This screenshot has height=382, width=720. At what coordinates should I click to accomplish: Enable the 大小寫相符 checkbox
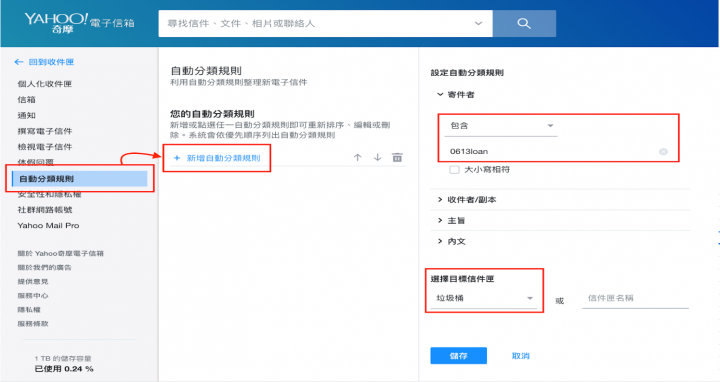(x=454, y=169)
